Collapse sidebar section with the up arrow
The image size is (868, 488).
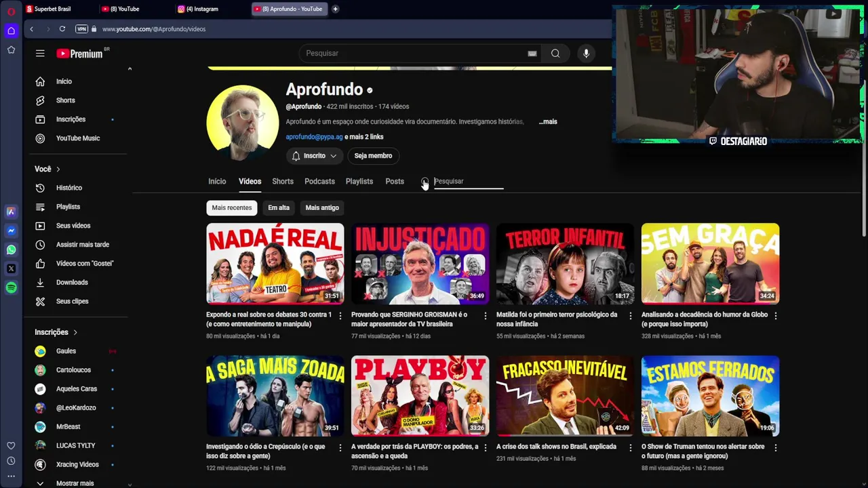point(130,68)
